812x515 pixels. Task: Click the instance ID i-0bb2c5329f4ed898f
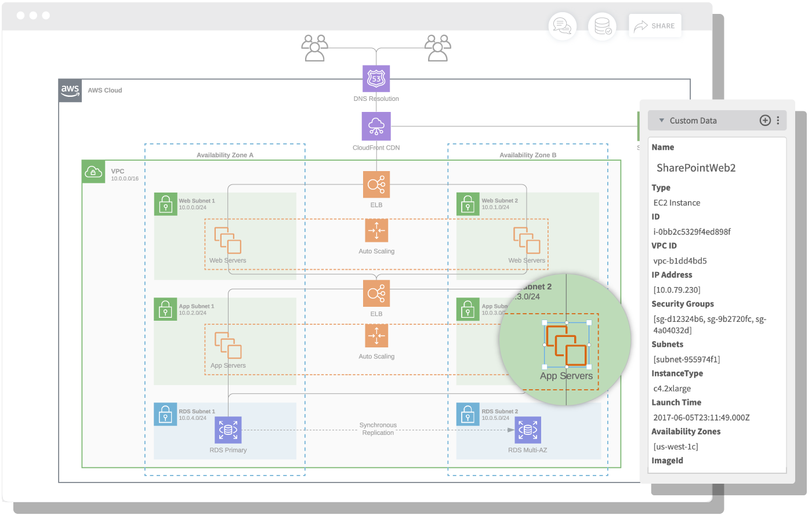click(x=692, y=232)
